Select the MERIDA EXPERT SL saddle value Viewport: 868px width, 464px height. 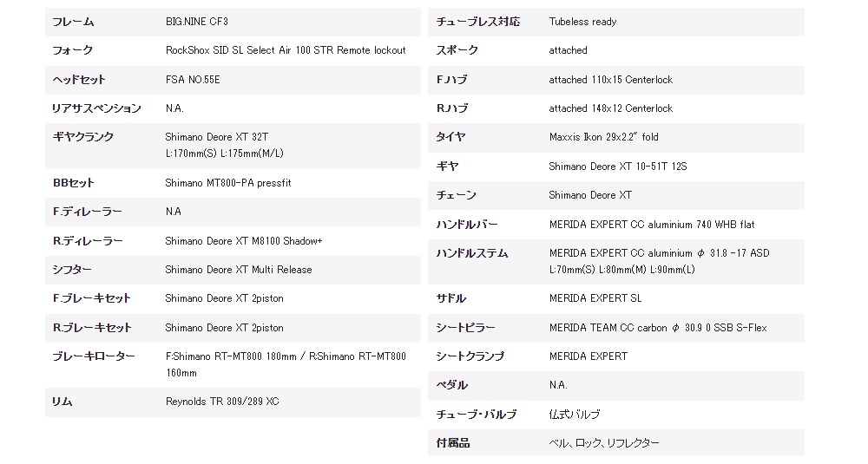click(595, 298)
